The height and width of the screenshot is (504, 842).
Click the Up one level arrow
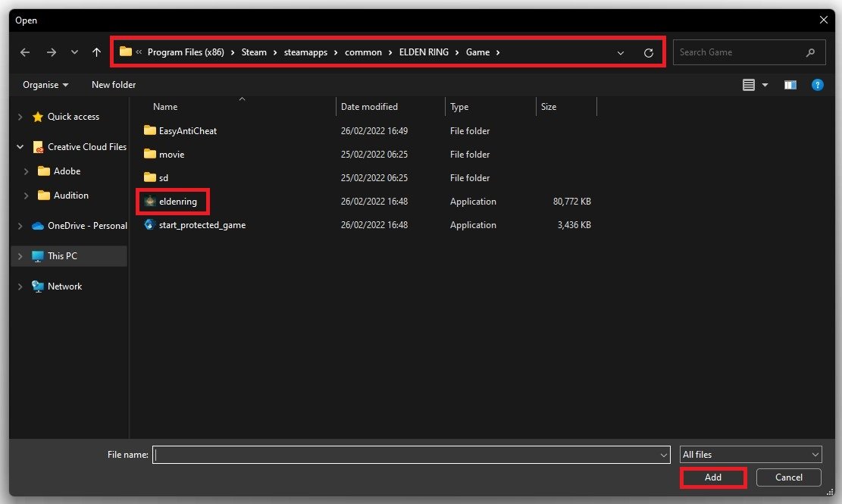[x=96, y=52]
